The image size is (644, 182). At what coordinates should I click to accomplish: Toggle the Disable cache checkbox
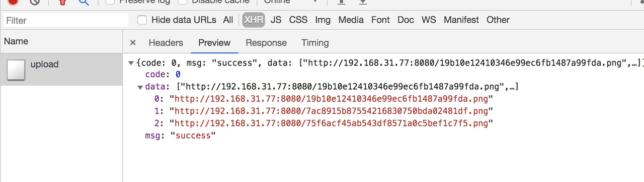tap(183, 2)
